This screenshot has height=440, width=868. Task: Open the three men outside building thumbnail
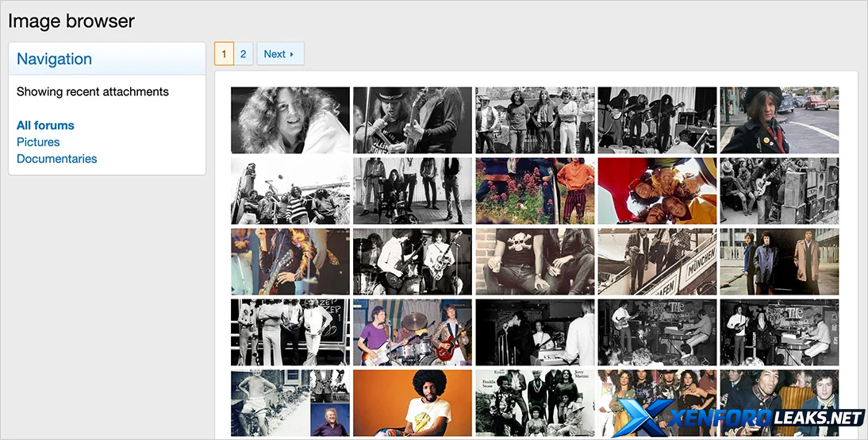pyautogui.click(x=779, y=261)
